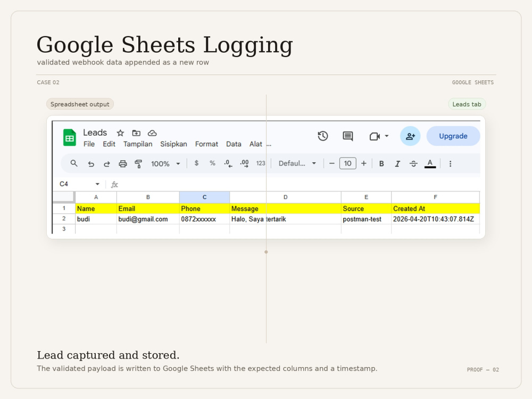Click the cell containing 0872xxxxxx
Screen dimensions: 532x399
coord(205,219)
